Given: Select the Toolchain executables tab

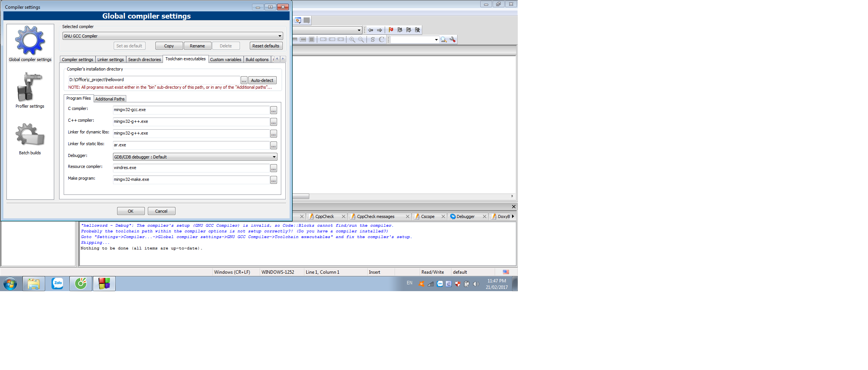Looking at the screenshot, I should [185, 59].
